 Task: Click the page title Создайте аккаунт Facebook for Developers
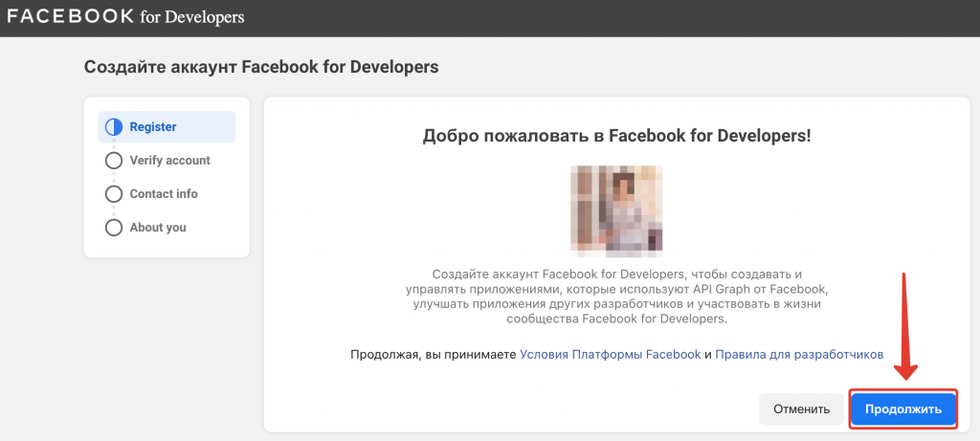click(x=261, y=67)
